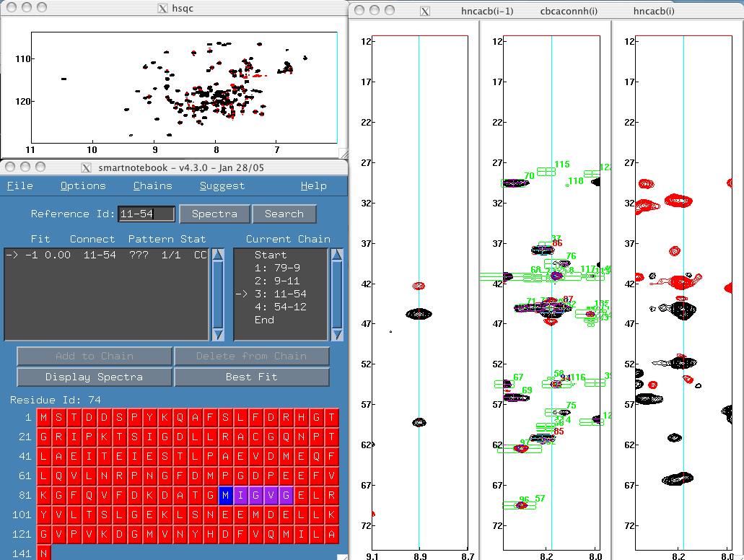
Task: Open the Help menu
Action: coord(313,185)
